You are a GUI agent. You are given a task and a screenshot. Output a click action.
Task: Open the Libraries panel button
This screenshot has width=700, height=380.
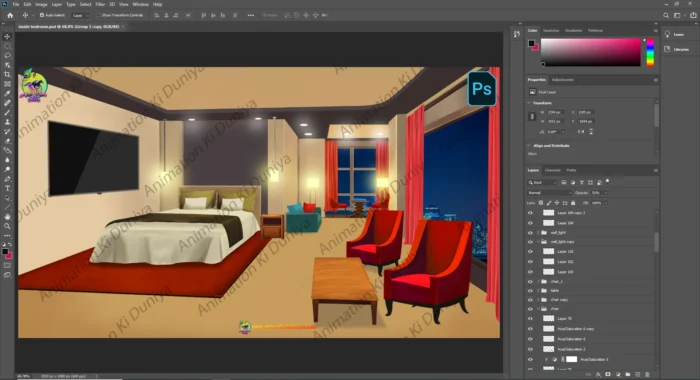pyautogui.click(x=677, y=49)
